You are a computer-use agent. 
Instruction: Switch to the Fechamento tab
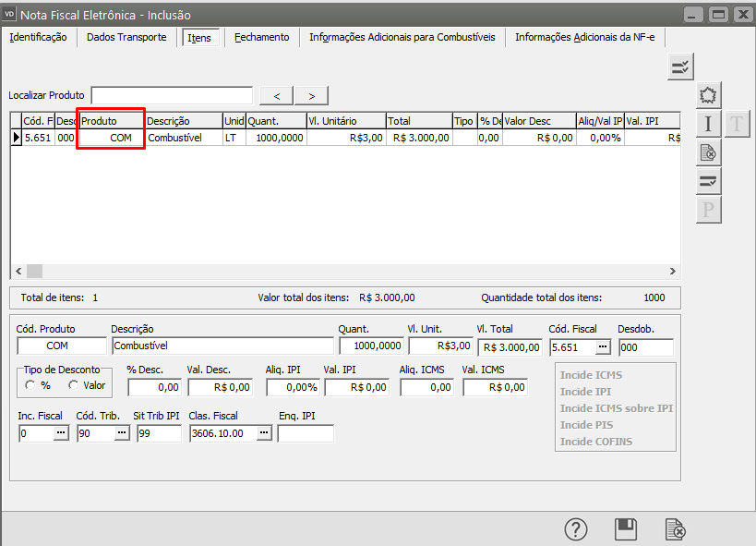pyautogui.click(x=261, y=37)
